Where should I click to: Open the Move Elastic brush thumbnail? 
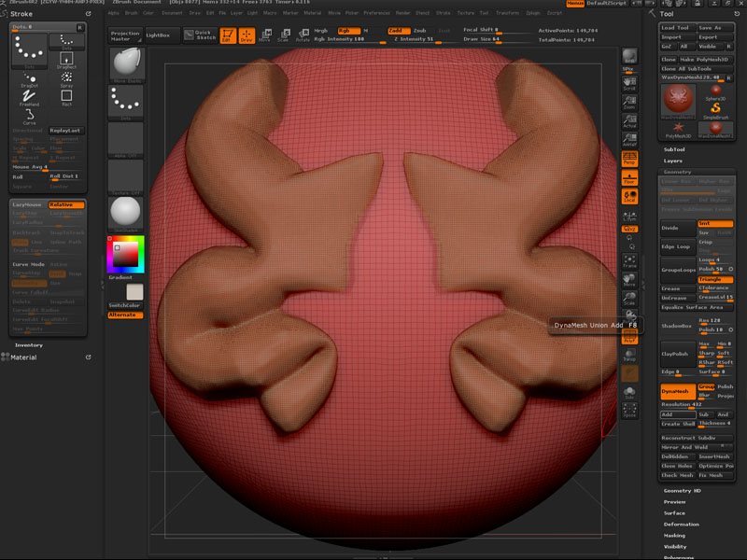pyautogui.click(x=126, y=64)
